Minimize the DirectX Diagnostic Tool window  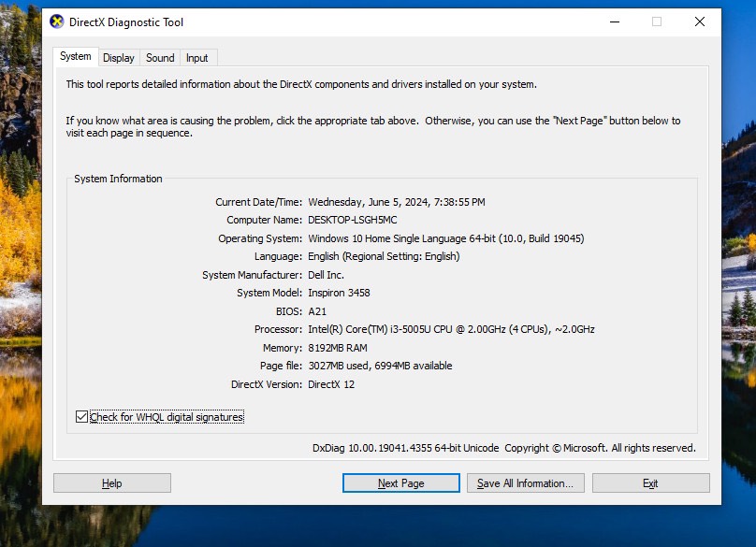pos(614,22)
